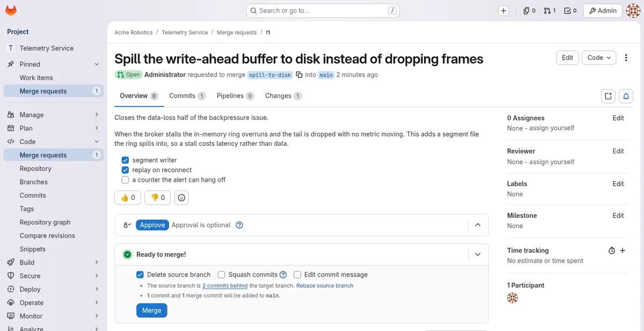
Task: Uncheck Delete source branch
Action: 140,275
